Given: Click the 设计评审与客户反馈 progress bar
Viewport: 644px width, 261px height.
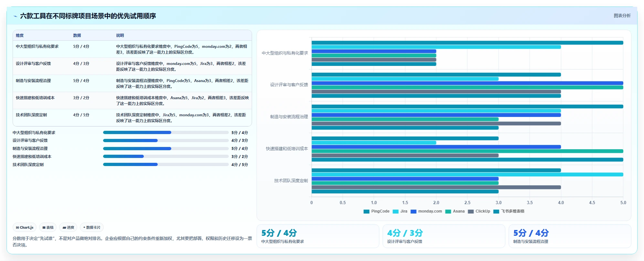Looking at the screenshot, I should pos(166,141).
